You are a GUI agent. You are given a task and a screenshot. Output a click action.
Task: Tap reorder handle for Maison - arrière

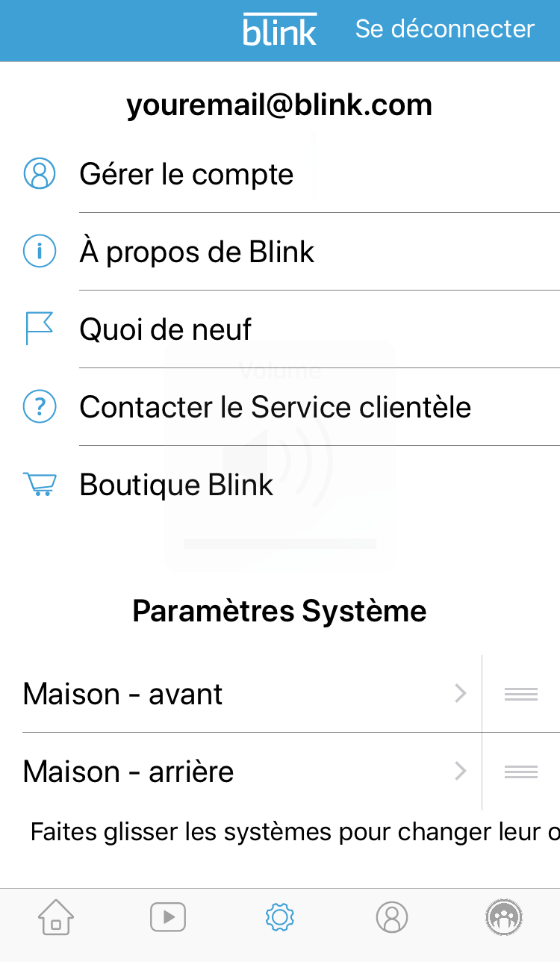pyautogui.click(x=521, y=772)
